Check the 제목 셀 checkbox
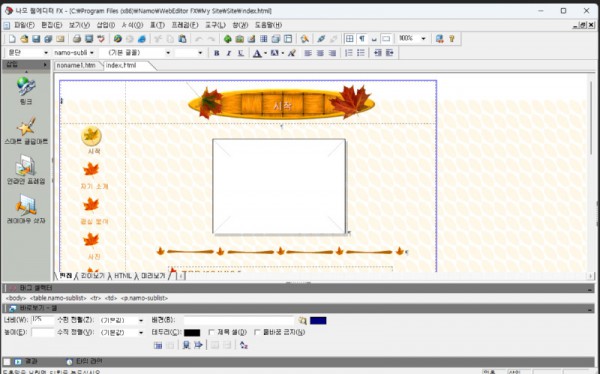This screenshot has width=600, height=374. coord(211,332)
